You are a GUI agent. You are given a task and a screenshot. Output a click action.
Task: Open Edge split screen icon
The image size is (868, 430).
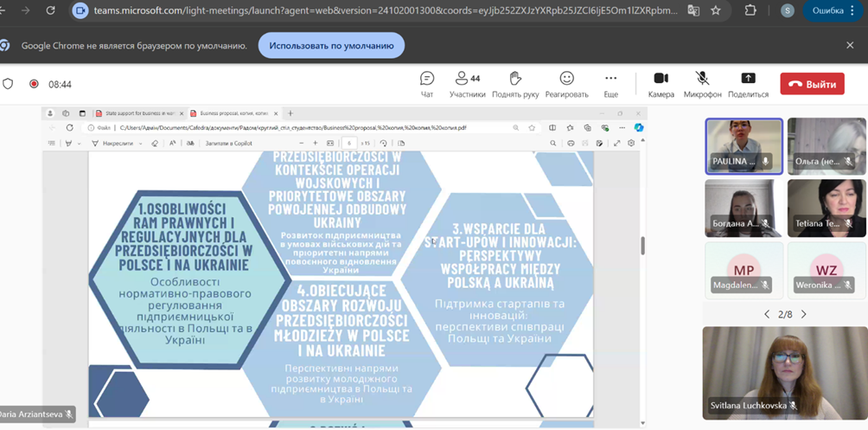(x=552, y=127)
